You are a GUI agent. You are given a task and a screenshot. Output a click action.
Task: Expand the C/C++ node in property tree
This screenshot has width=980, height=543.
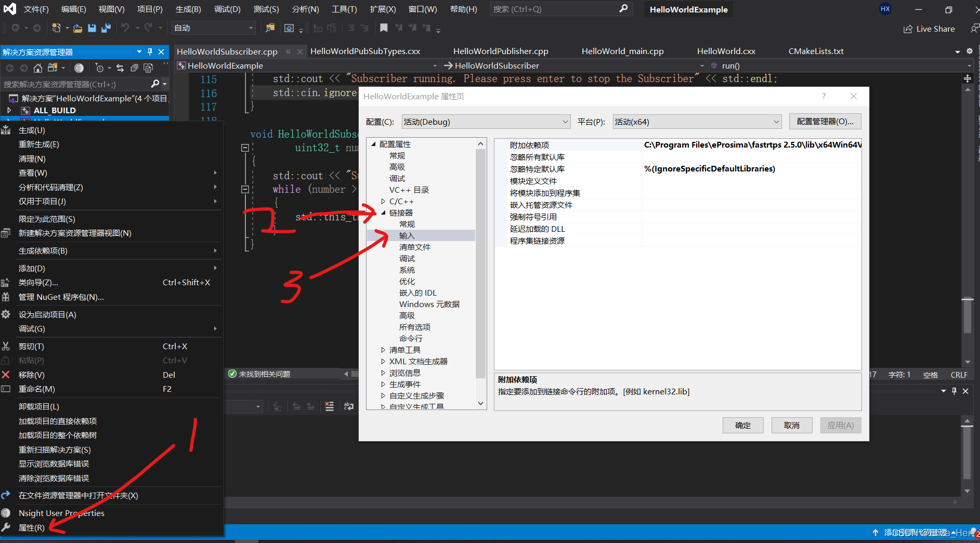point(383,202)
